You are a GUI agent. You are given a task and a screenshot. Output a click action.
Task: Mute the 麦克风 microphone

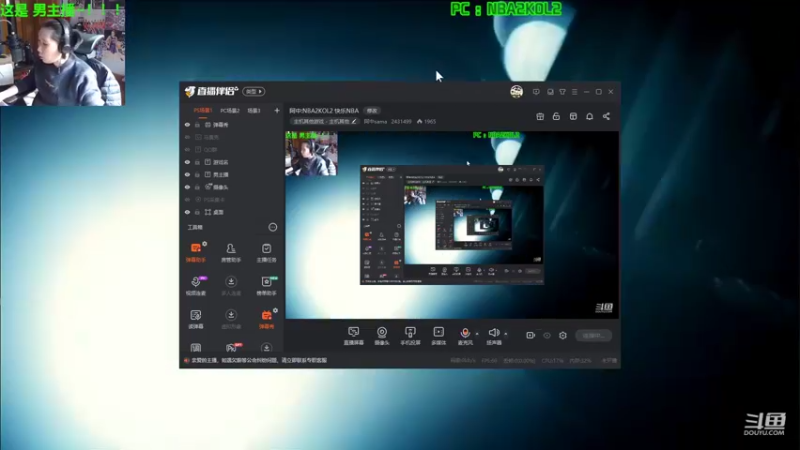465,336
